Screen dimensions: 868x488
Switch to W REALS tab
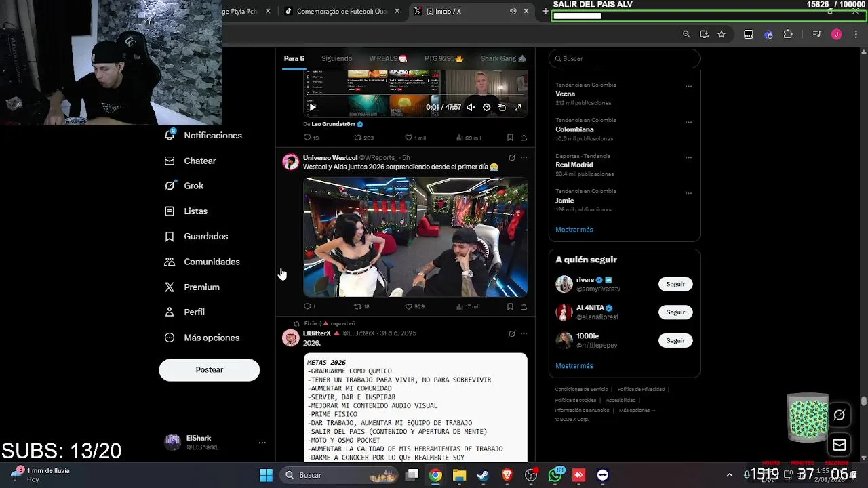(388, 58)
